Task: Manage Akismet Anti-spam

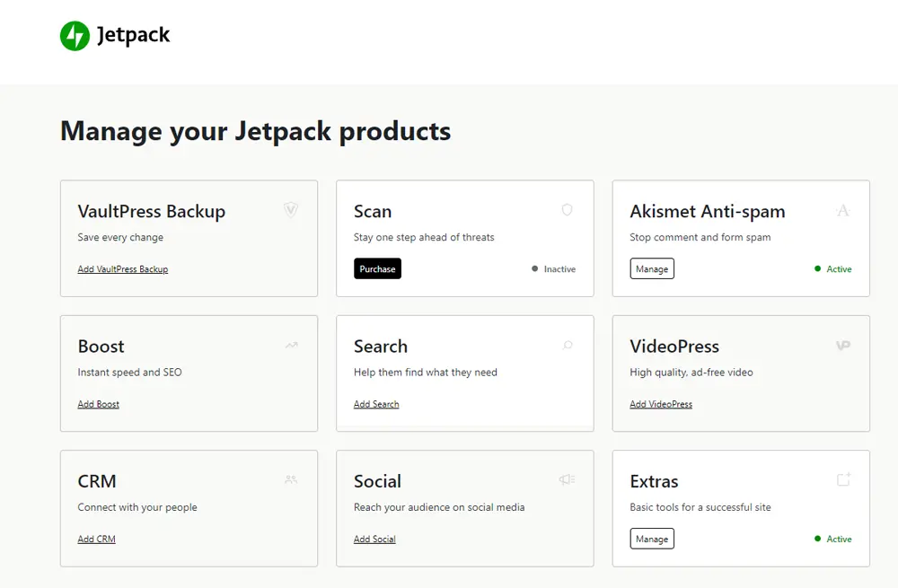Action: click(652, 268)
